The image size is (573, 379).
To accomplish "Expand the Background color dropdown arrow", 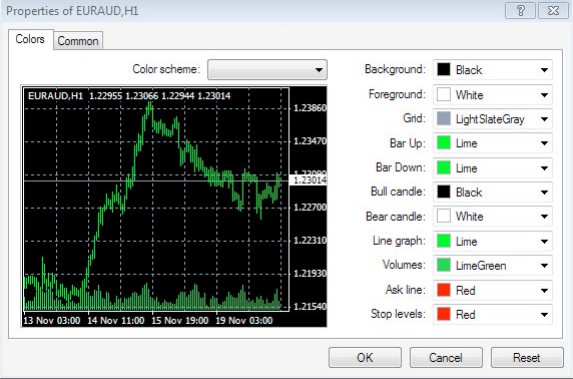I will click(544, 70).
